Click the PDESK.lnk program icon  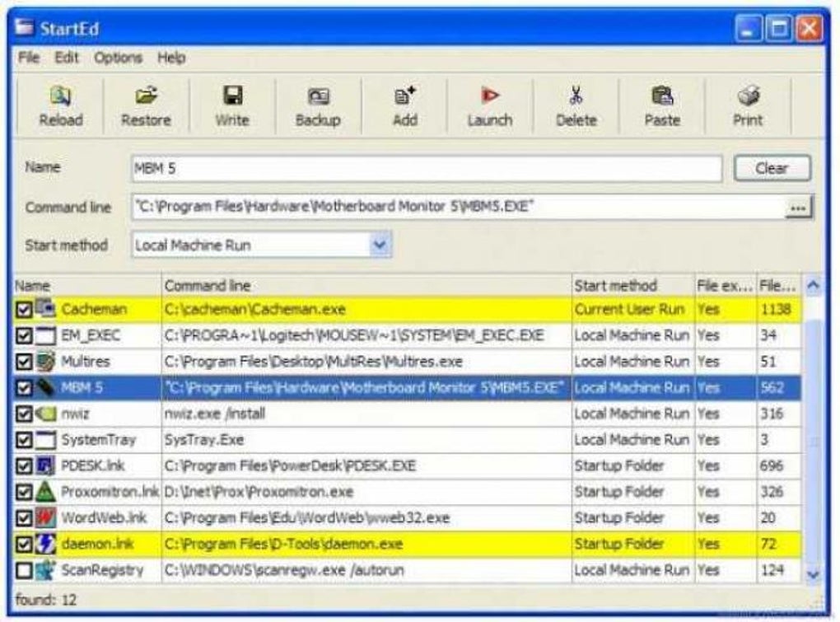point(45,465)
